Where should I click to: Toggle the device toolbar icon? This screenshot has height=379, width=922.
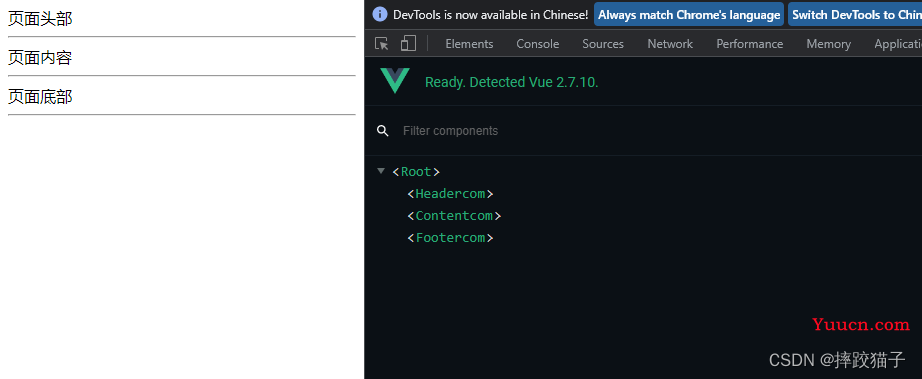coord(408,43)
